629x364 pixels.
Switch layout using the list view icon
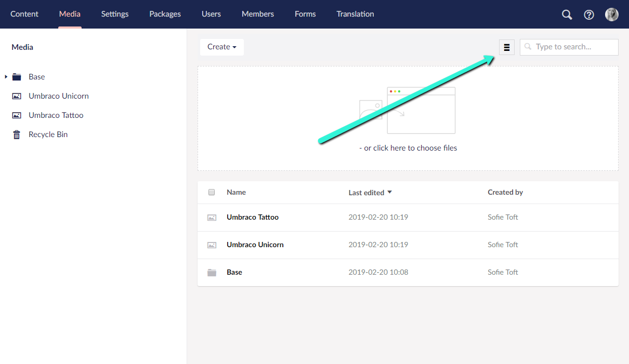(x=507, y=47)
